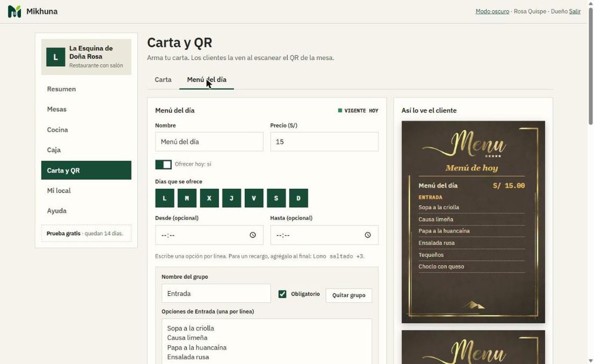Click the Desde (opcional) time field
The width and height of the screenshot is (594, 364).
click(x=209, y=235)
